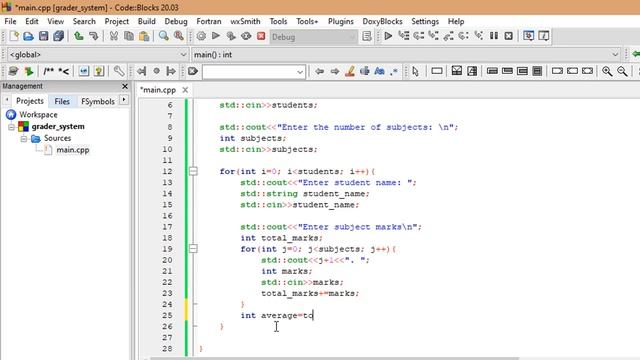Undo the last edit using the green arrow
640x360 pixels.
[x=79, y=36]
